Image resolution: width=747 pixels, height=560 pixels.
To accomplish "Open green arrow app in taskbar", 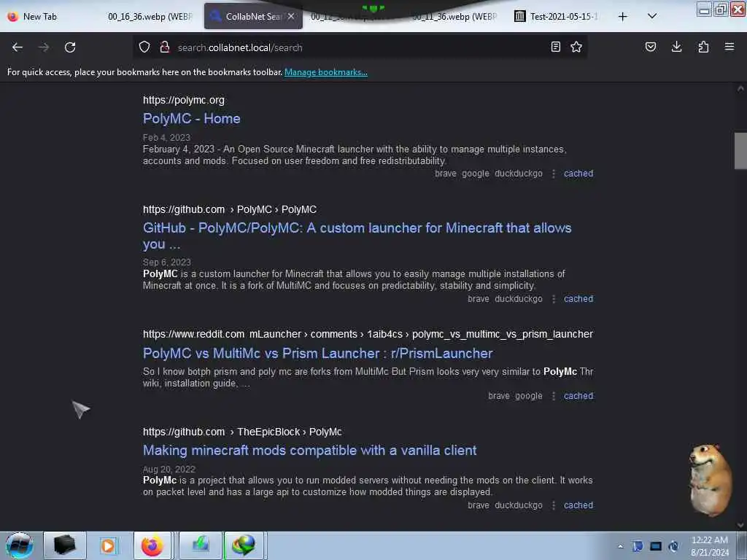I will 201,545.
